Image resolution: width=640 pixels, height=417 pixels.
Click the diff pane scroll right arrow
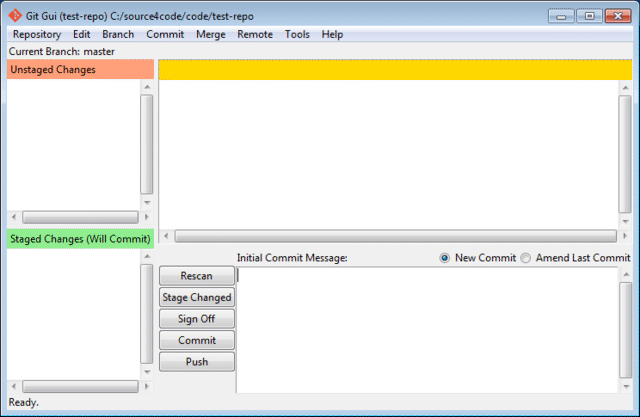point(625,236)
